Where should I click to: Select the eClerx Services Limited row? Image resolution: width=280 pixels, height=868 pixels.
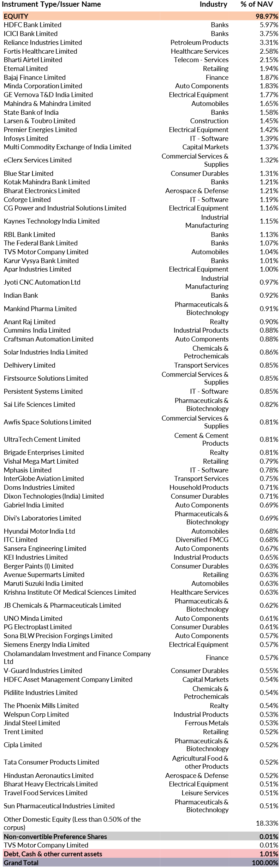[37, 160]
